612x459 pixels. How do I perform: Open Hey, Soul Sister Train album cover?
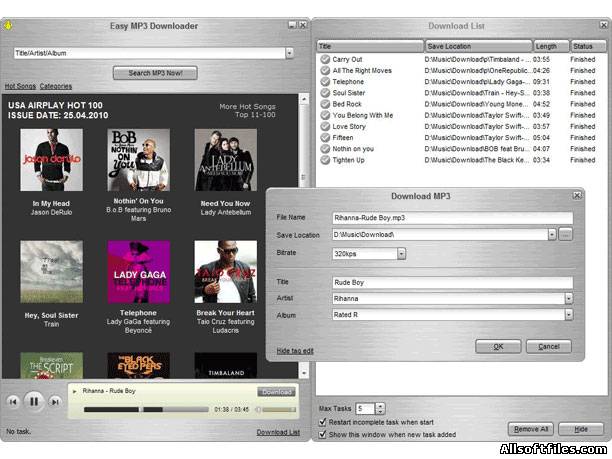(52, 272)
